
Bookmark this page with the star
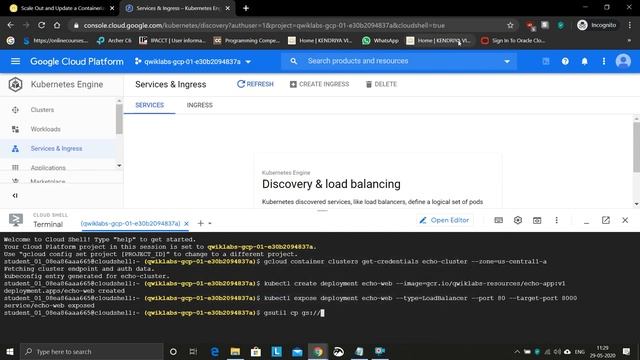tap(510, 25)
